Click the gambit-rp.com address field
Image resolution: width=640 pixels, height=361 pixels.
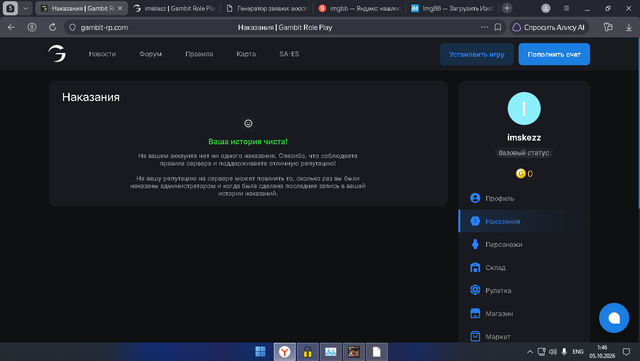(x=104, y=27)
